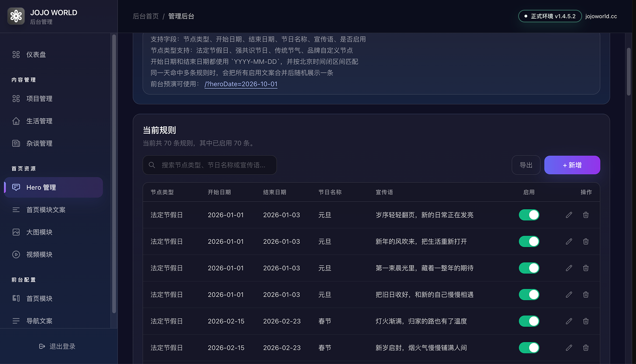Edit the 新岁启封 rule

point(569,348)
